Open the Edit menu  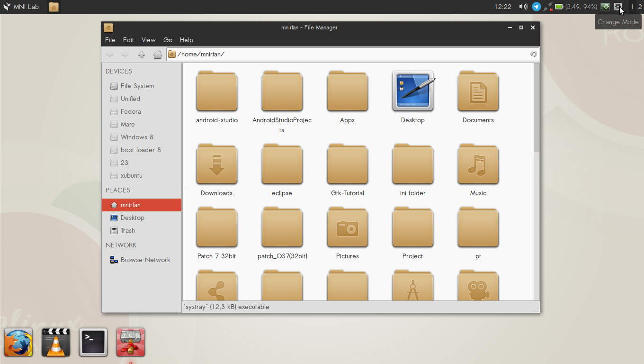[128, 40]
